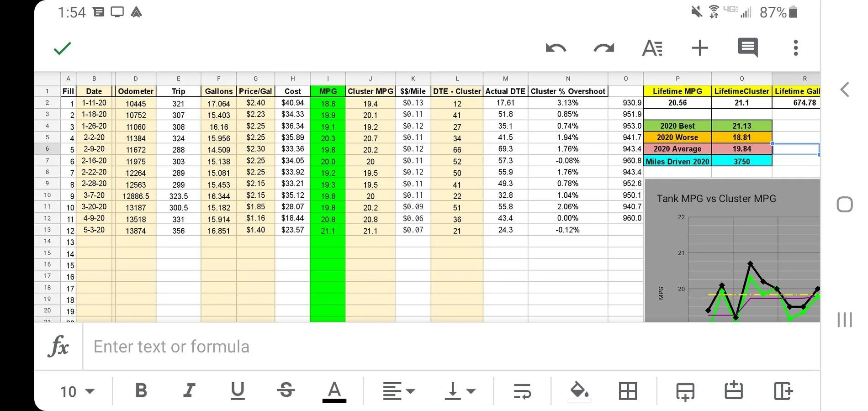Toggle italic formatting
Viewport: 868px width, 411px height.
(x=189, y=390)
